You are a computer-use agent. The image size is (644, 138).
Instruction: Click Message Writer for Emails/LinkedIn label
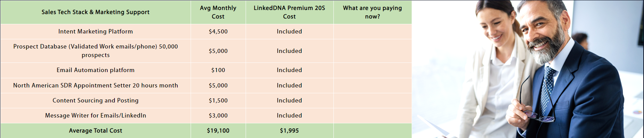95,115
